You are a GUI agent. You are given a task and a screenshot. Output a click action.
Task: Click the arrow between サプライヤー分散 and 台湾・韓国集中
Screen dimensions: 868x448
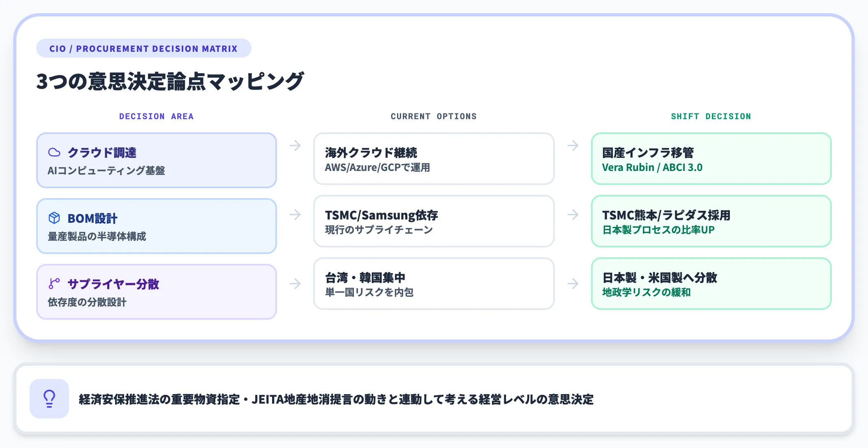(295, 284)
